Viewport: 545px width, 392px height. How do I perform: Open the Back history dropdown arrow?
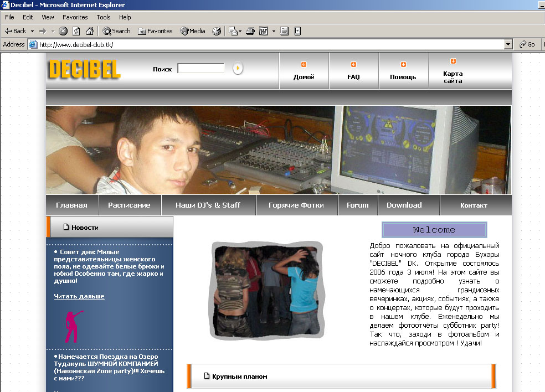pyautogui.click(x=32, y=31)
